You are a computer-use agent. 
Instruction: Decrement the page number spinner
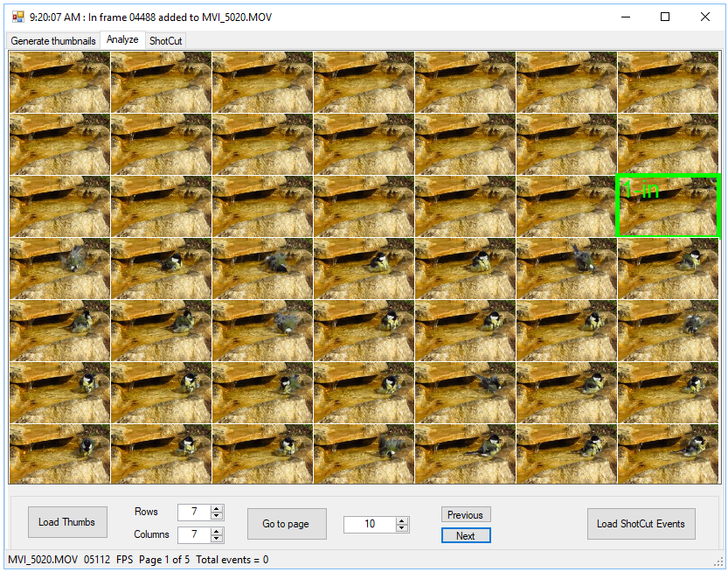[402, 528]
